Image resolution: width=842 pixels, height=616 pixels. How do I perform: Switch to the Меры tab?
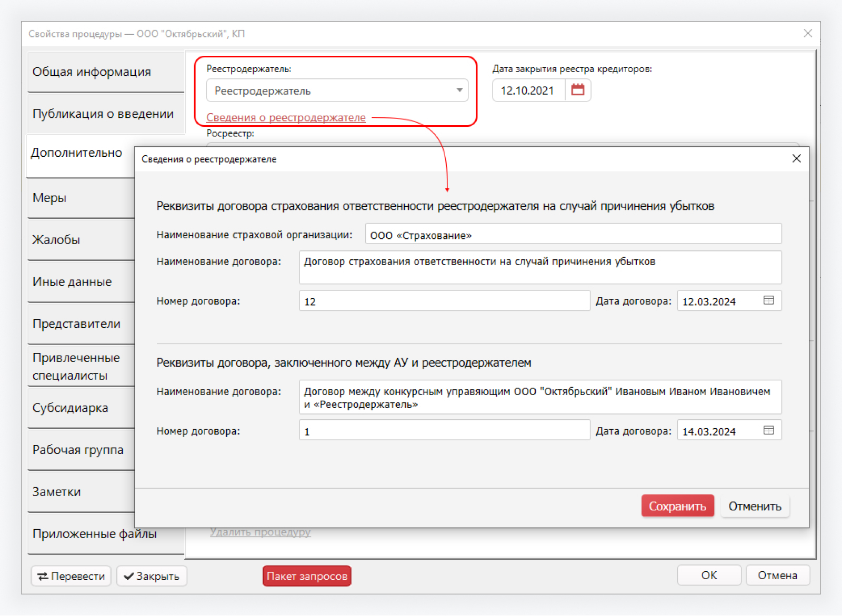click(x=81, y=198)
